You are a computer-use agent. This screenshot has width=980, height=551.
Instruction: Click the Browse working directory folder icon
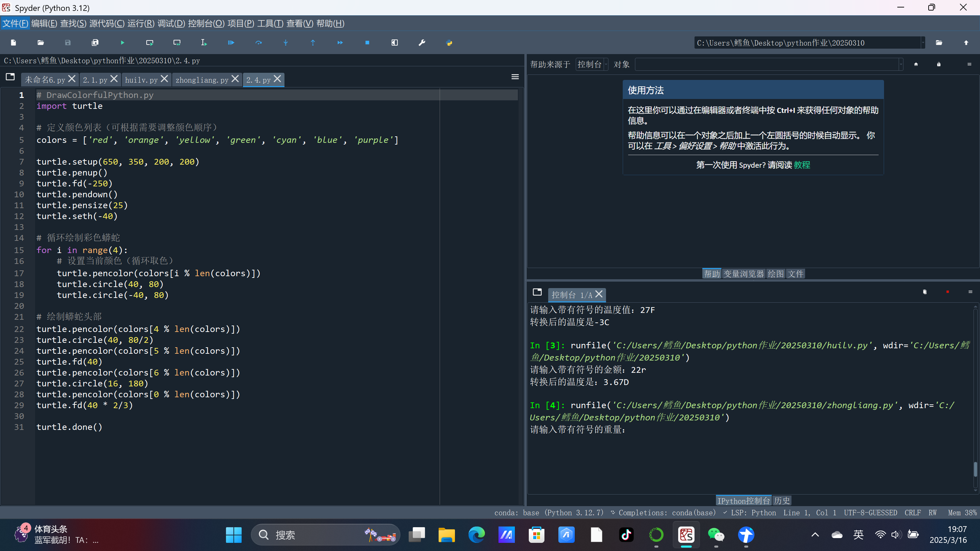point(939,43)
